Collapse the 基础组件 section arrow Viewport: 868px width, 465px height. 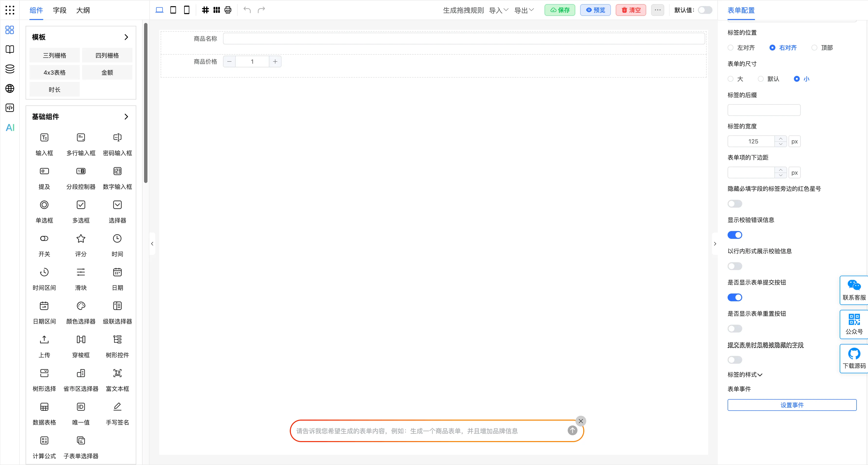point(126,117)
